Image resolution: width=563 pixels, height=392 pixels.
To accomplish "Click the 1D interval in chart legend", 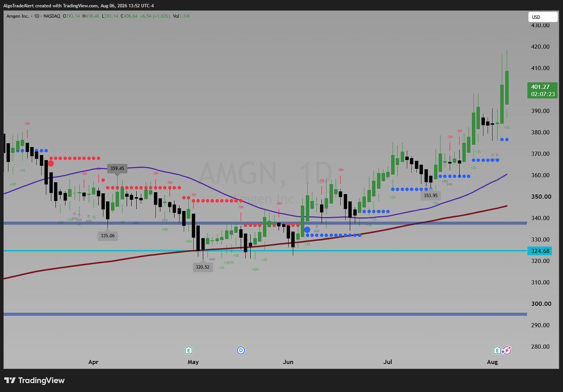I will (37, 16).
